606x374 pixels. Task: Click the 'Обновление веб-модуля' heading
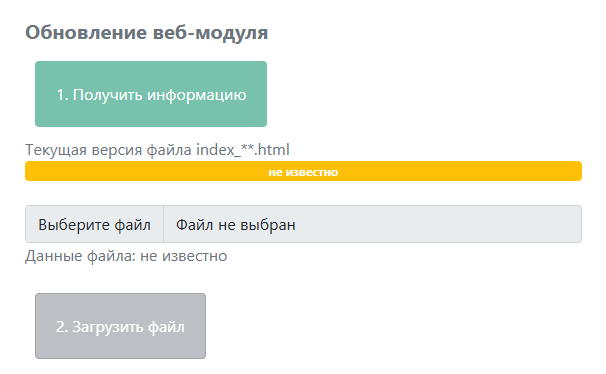coord(146,32)
